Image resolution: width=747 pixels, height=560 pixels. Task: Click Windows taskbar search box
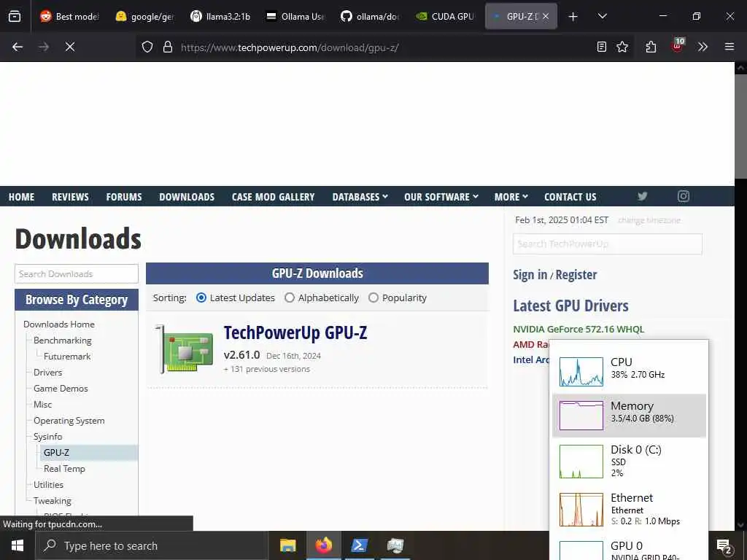(x=152, y=545)
